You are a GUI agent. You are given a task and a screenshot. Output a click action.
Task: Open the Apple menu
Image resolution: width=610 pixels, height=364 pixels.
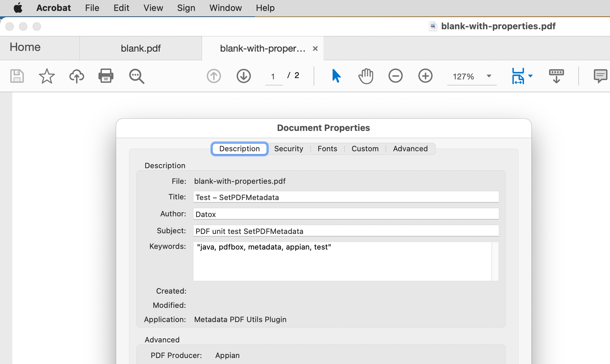[x=18, y=8]
